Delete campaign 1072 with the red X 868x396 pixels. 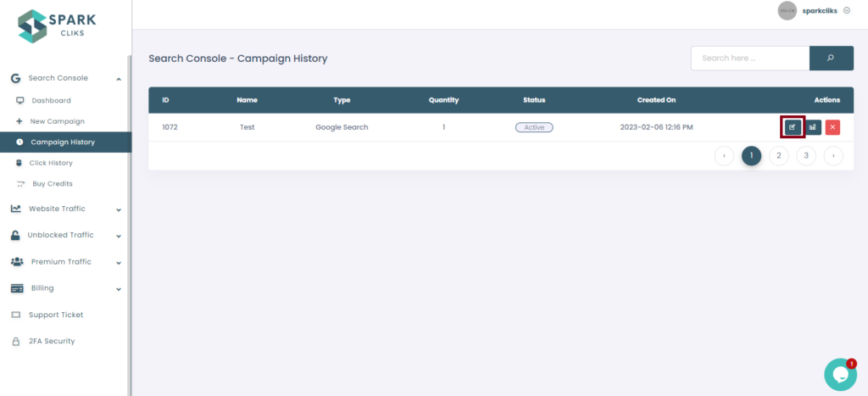[x=832, y=127]
